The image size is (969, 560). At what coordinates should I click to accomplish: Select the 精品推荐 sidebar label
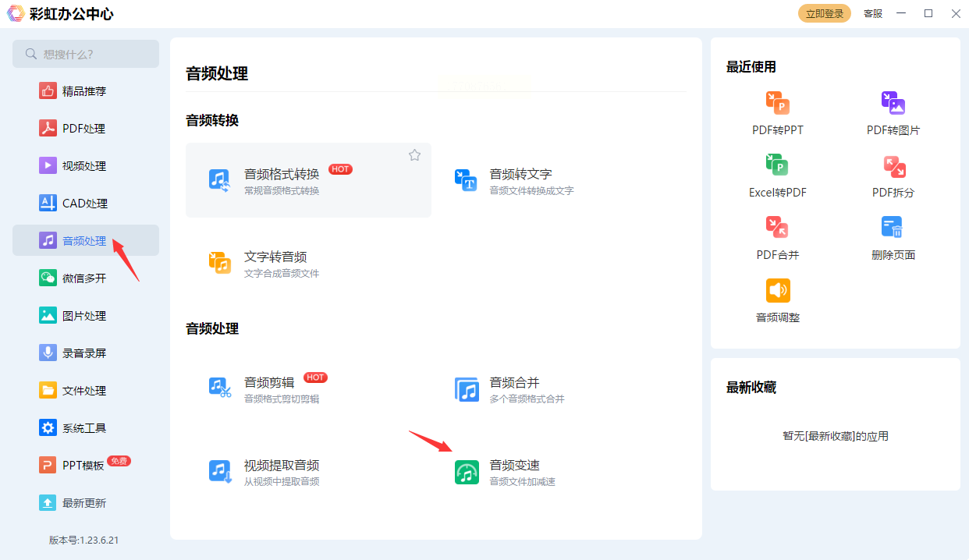(84, 91)
